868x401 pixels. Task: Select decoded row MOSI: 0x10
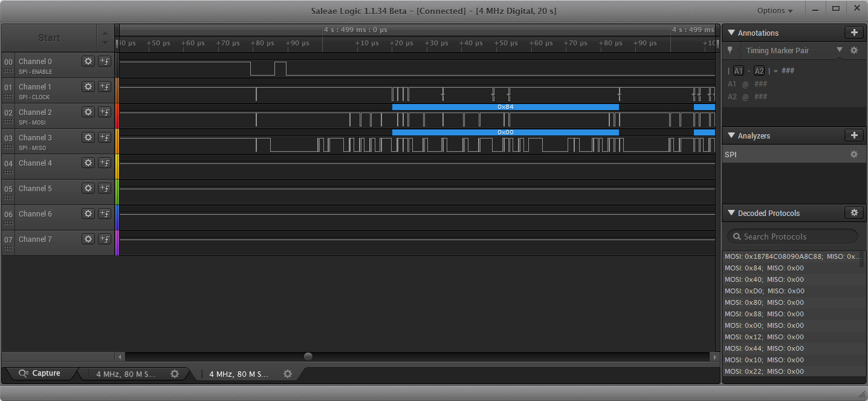791,360
